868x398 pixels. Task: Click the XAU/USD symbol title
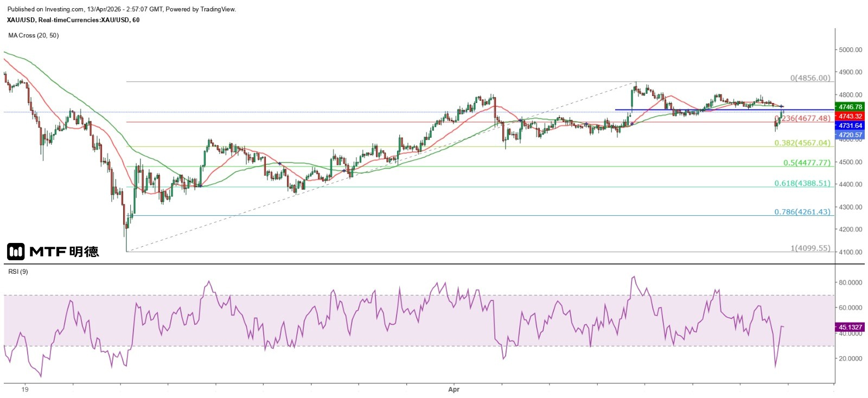click(x=73, y=20)
